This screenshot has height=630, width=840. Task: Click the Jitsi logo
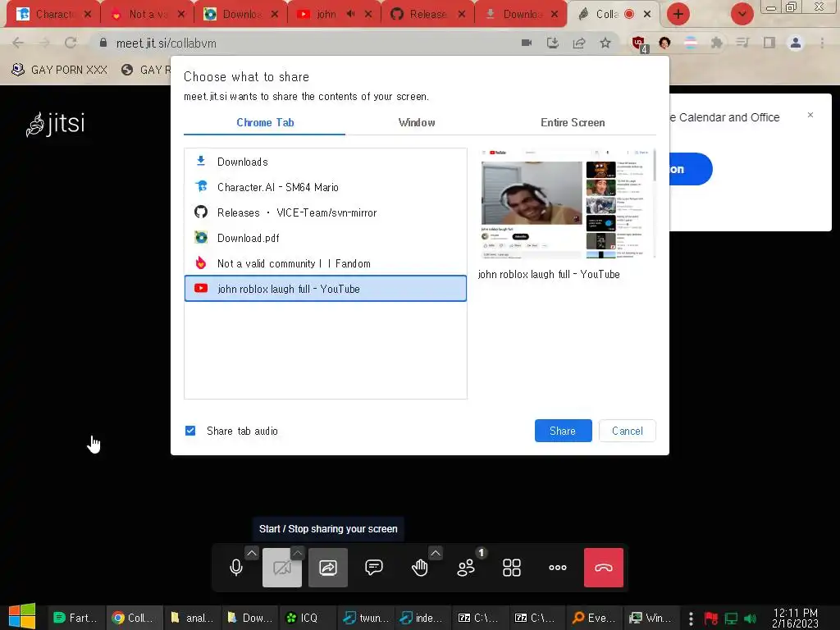click(x=55, y=124)
